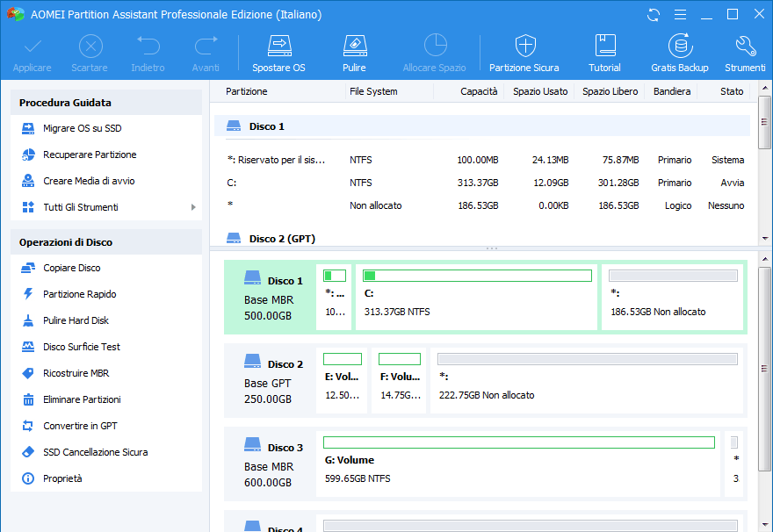The image size is (773, 532).
Task: Collapse the Procedura Guidata section header
Action: [x=105, y=103]
